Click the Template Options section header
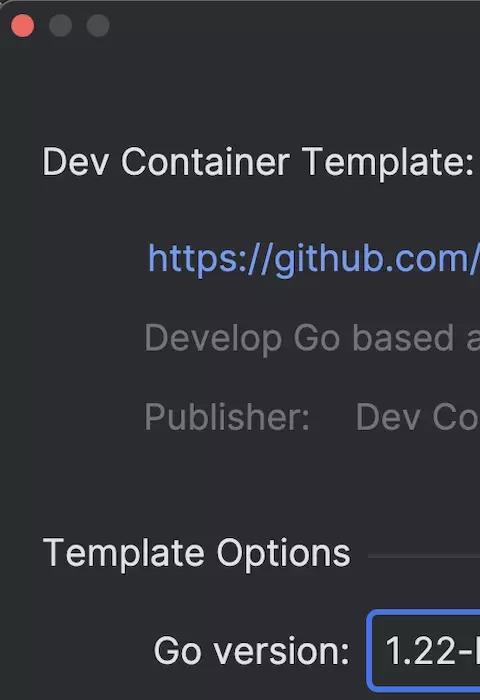 tap(197, 554)
